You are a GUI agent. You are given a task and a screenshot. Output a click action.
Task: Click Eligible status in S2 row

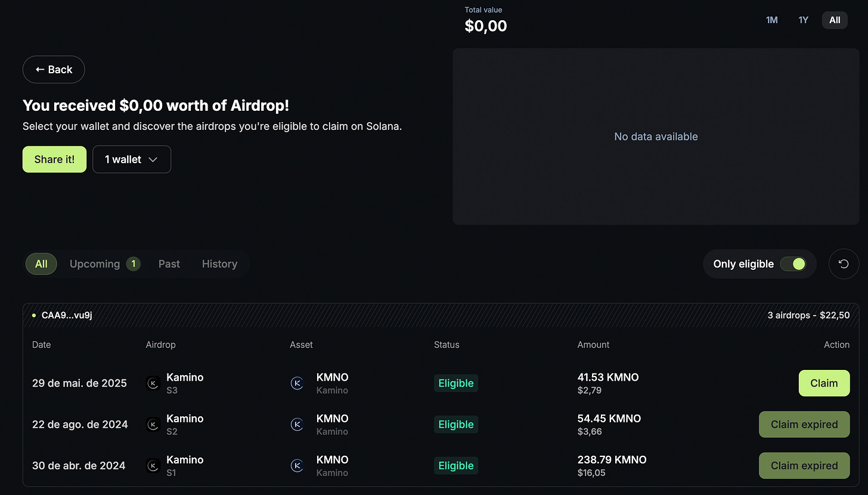tap(456, 424)
